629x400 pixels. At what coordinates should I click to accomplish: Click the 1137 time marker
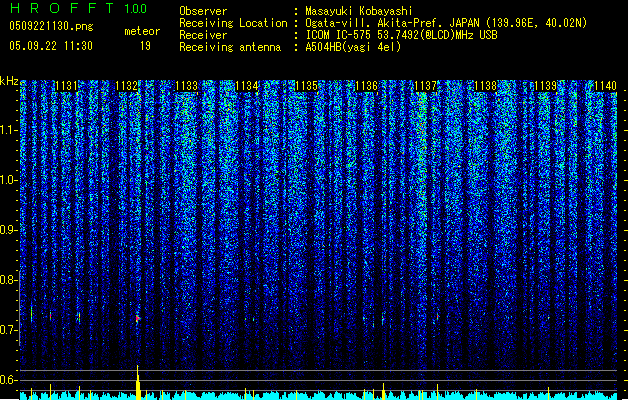pyautogui.click(x=426, y=86)
